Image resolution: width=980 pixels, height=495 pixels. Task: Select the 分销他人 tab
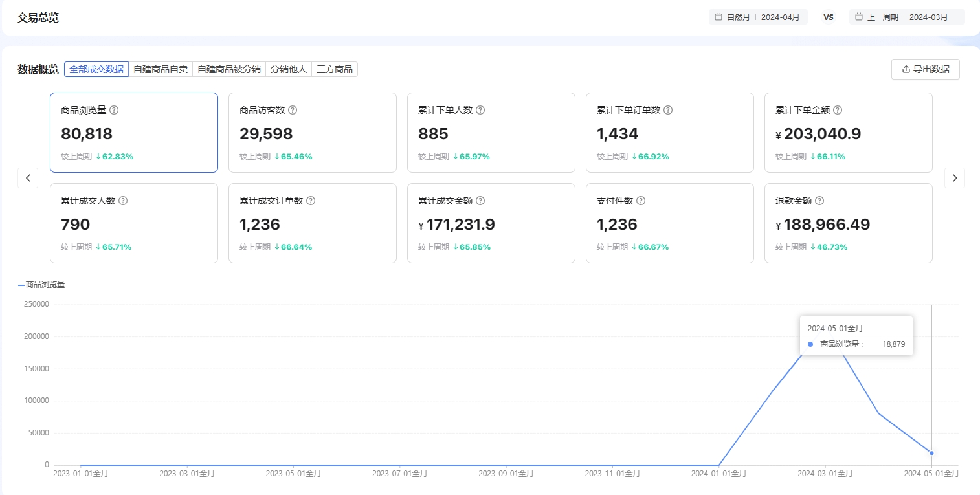(x=289, y=69)
